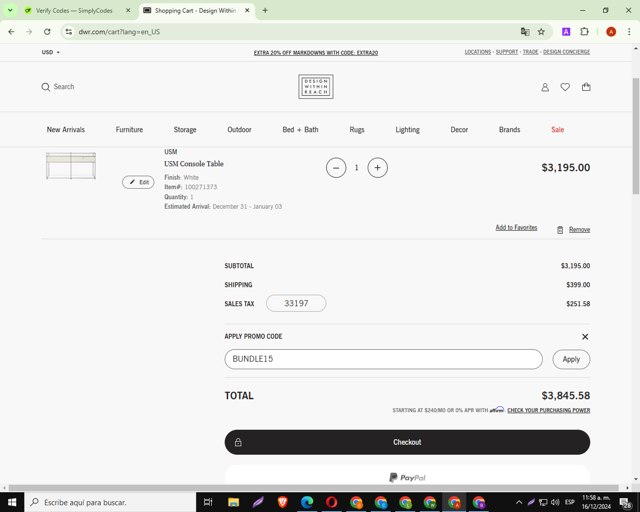Open the Windows Start menu
Image resolution: width=640 pixels, height=512 pixels.
[x=12, y=502]
